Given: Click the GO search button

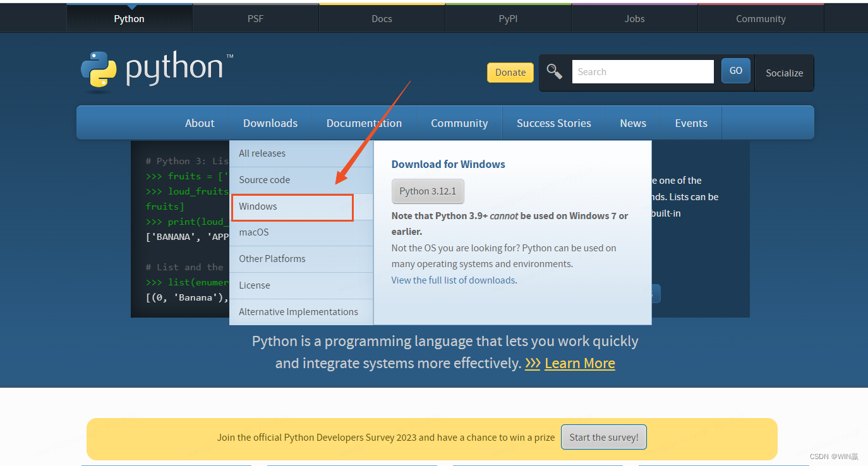Looking at the screenshot, I should 736,71.
